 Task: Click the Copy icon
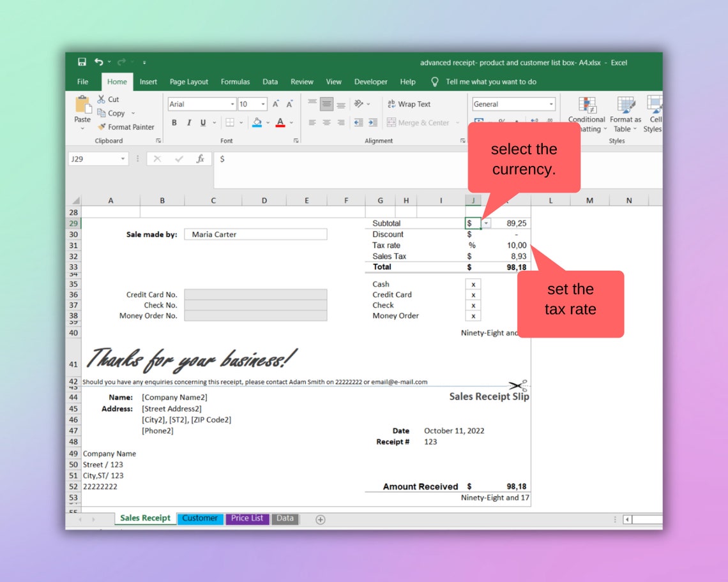[102, 113]
